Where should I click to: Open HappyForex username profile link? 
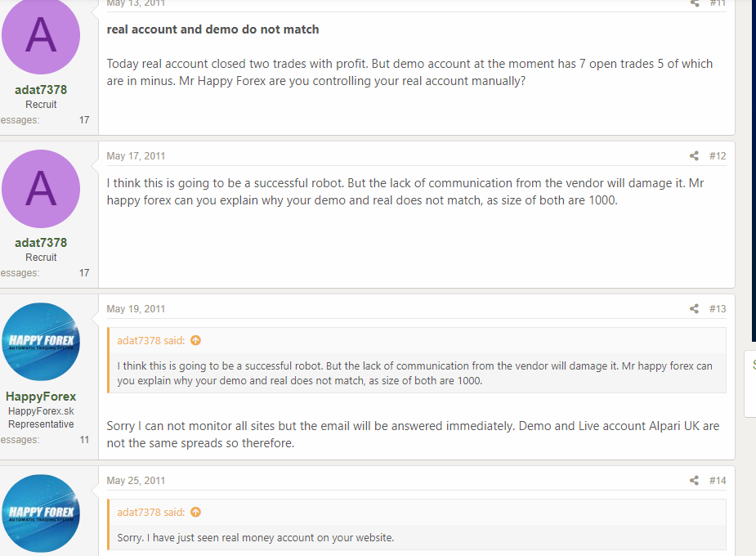(x=41, y=397)
